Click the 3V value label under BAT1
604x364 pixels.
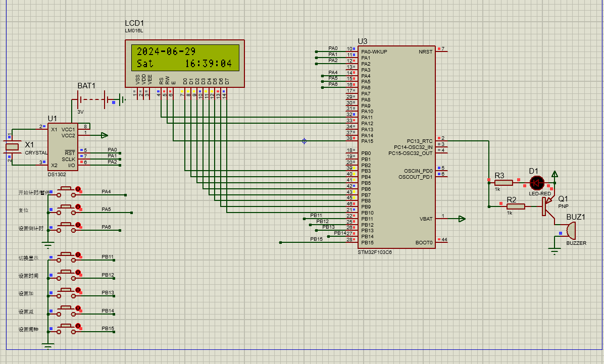(80, 112)
